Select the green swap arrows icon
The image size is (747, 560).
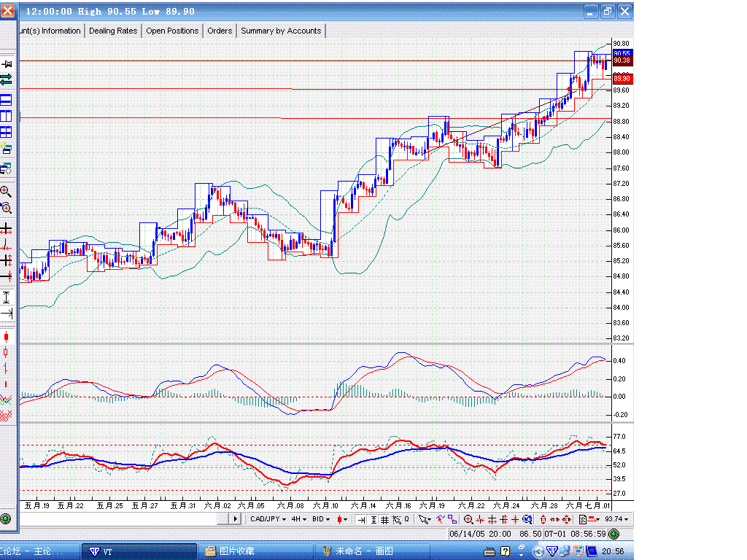point(6,79)
